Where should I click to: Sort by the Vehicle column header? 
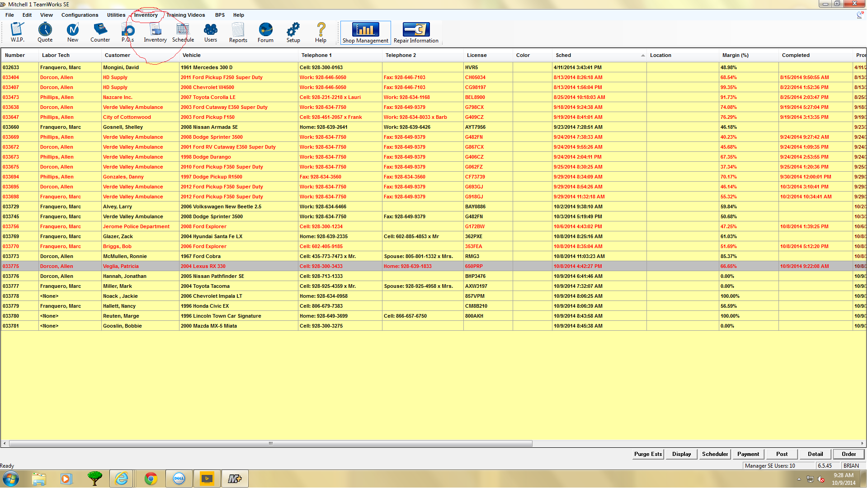[x=239, y=55]
